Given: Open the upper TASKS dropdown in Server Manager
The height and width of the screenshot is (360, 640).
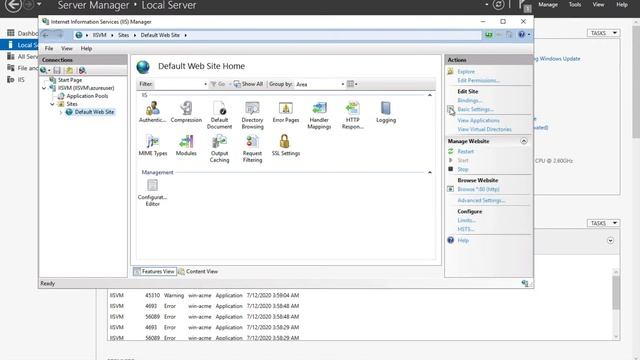Looking at the screenshot, I should pyautogui.click(x=603, y=33).
